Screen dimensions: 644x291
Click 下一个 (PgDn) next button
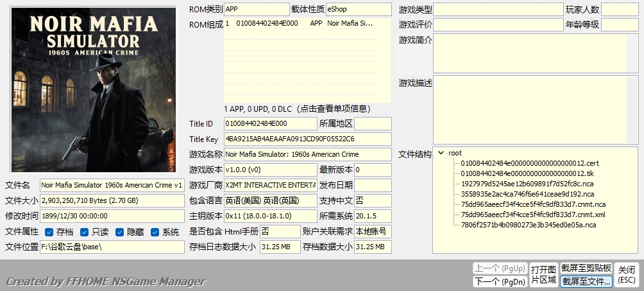[500, 281]
